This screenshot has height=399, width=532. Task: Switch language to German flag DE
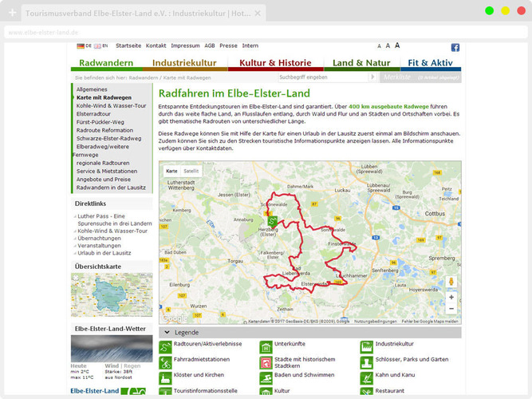click(x=84, y=45)
